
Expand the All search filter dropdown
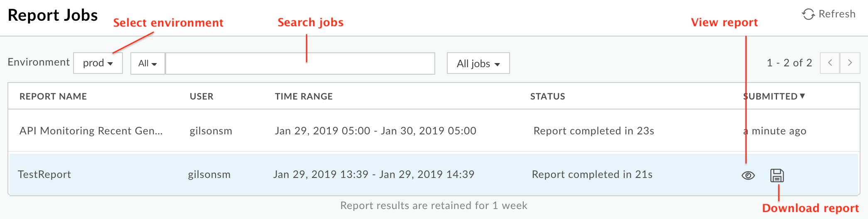coord(148,63)
